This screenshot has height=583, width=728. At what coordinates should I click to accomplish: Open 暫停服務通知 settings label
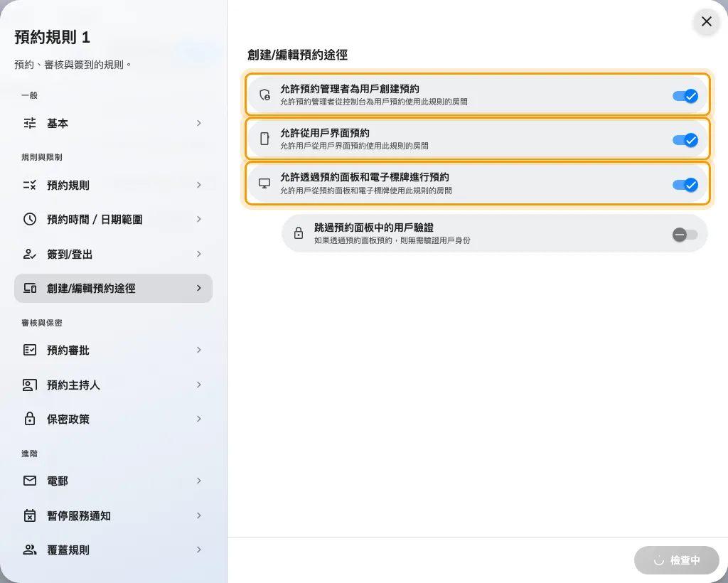79,515
